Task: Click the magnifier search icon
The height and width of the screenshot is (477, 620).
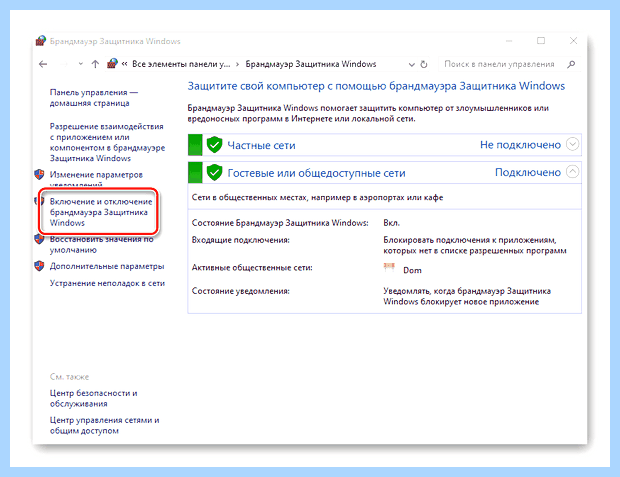Action: coord(571,64)
